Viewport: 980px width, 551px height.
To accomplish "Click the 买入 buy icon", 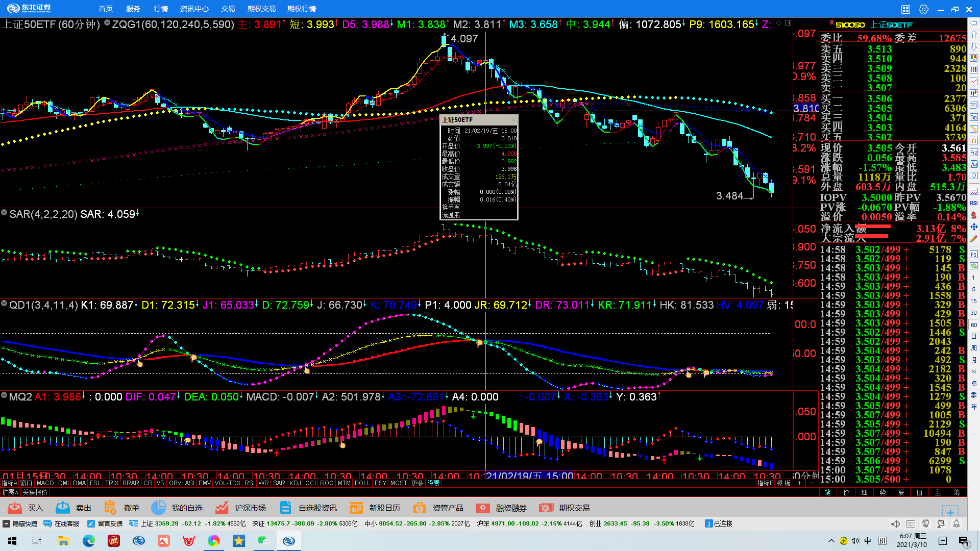I will coord(15,508).
